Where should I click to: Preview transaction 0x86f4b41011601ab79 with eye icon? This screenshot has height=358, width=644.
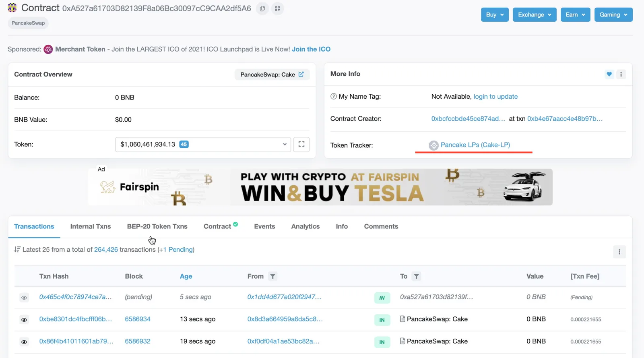tap(24, 342)
